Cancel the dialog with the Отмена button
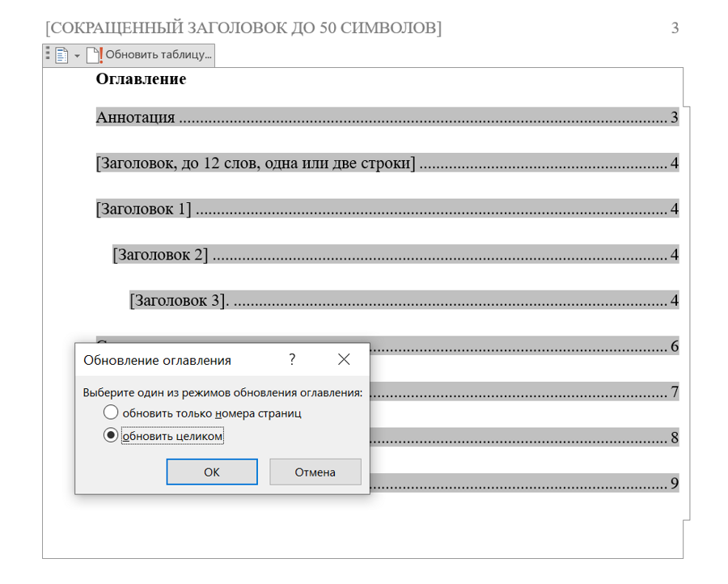728x584 pixels. tap(315, 472)
